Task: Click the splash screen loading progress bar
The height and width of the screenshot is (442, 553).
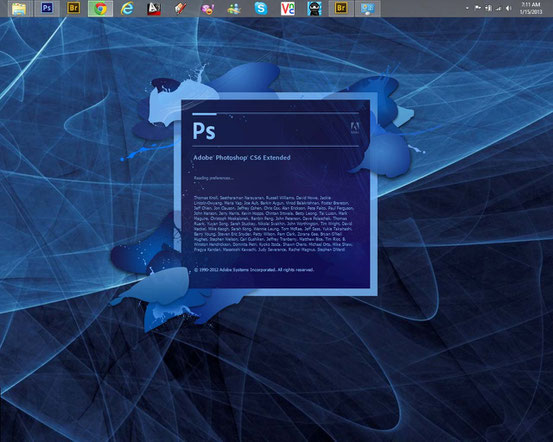Action: 276,114
